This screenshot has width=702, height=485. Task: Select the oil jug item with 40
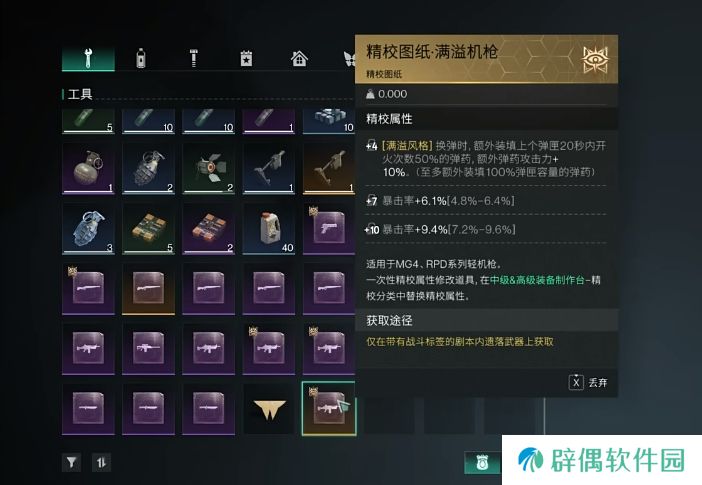click(x=269, y=229)
